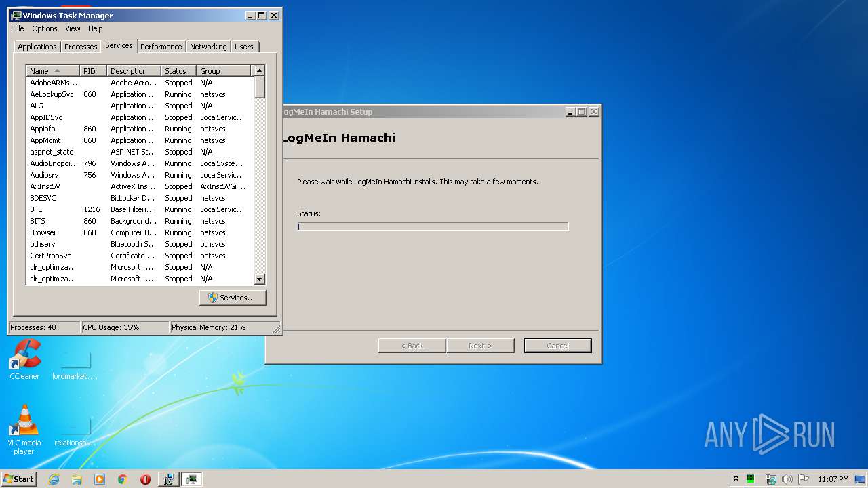
Task: Open the CCleaner desktop shortcut
Action: coord(24,359)
